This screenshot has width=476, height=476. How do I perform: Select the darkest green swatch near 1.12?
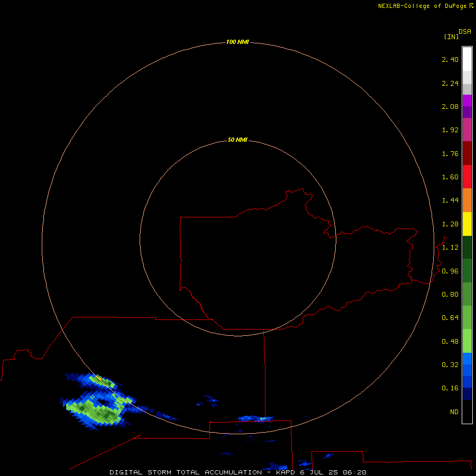[467, 247]
